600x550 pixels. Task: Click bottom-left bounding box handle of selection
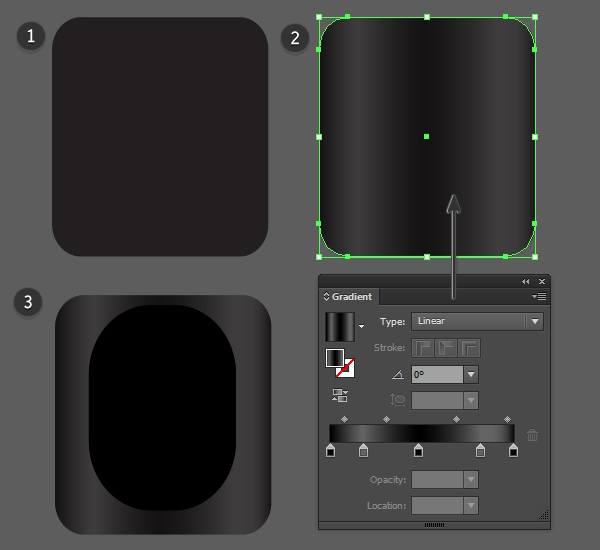pyautogui.click(x=319, y=257)
